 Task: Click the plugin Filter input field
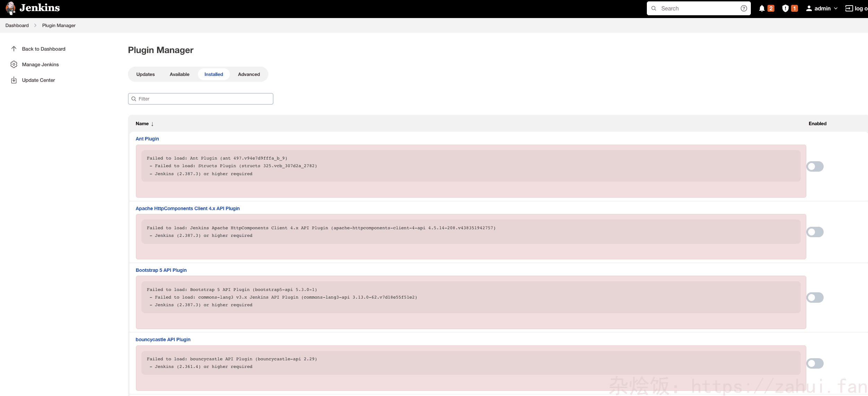pos(205,99)
